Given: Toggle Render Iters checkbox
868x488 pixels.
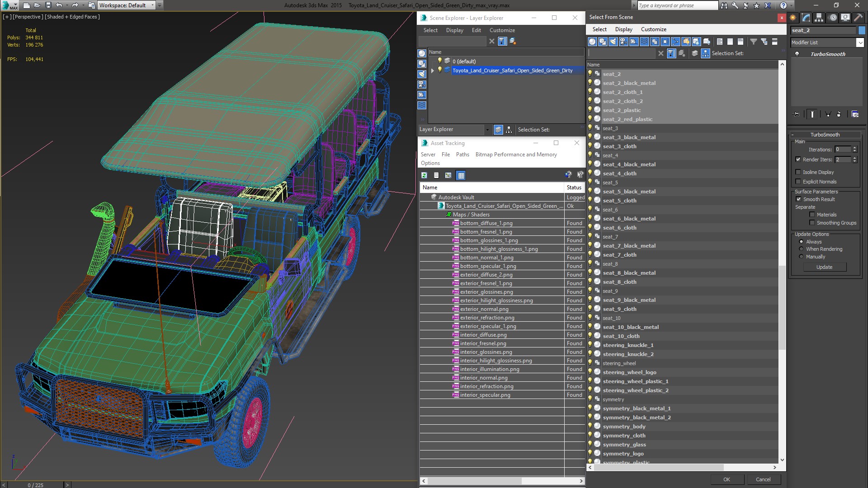Looking at the screenshot, I should tap(798, 160).
